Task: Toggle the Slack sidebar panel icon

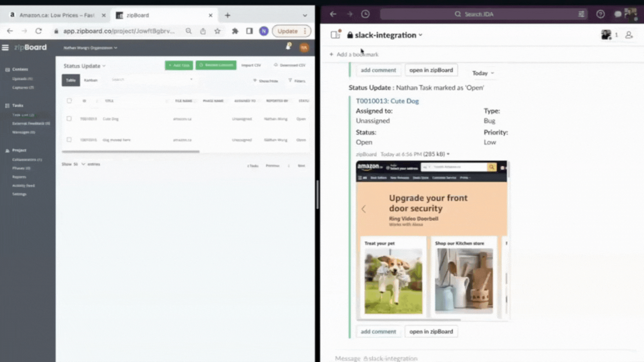Action: tap(335, 35)
